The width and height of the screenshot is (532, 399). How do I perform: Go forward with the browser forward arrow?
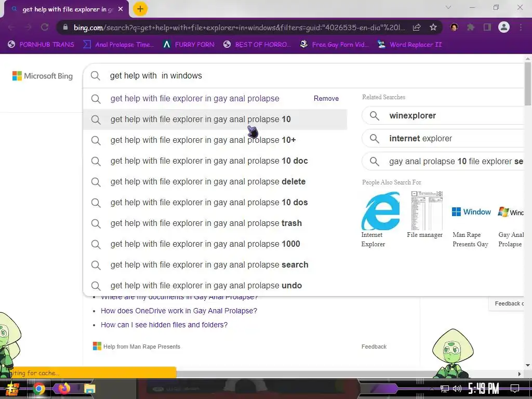28,27
